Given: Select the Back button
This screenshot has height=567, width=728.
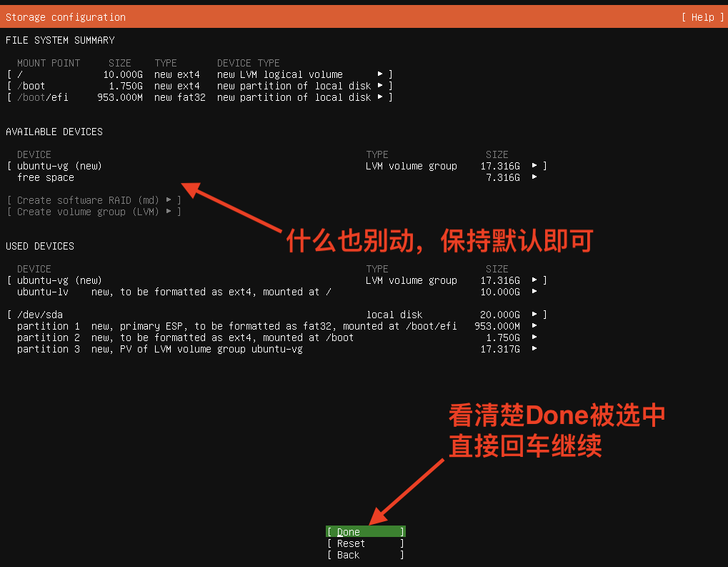Looking at the screenshot, I should 366,555.
